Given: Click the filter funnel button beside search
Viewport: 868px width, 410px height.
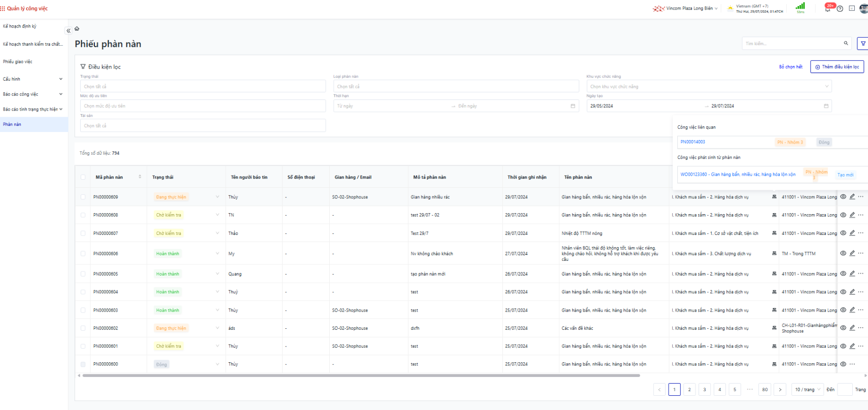Looking at the screenshot, I should click(x=862, y=44).
